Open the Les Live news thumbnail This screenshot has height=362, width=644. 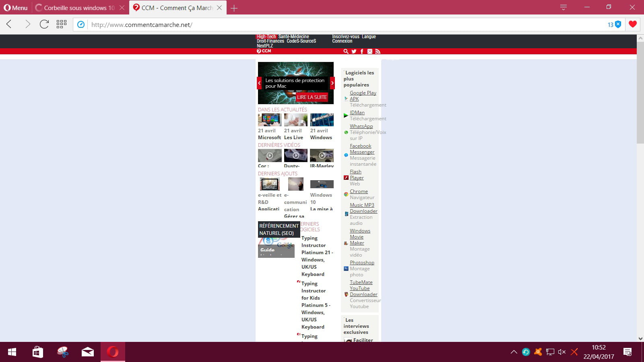[x=296, y=120]
